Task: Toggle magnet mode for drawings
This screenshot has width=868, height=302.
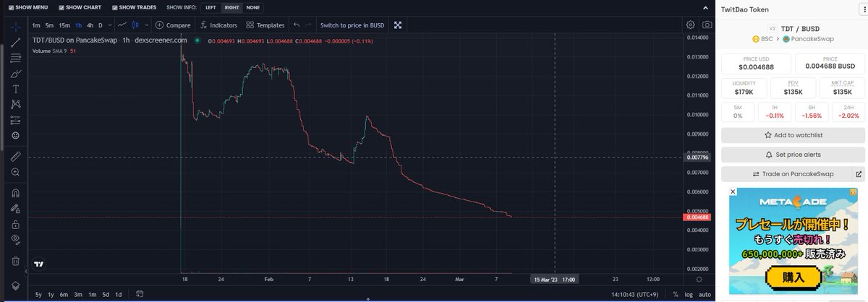Action: point(16,192)
